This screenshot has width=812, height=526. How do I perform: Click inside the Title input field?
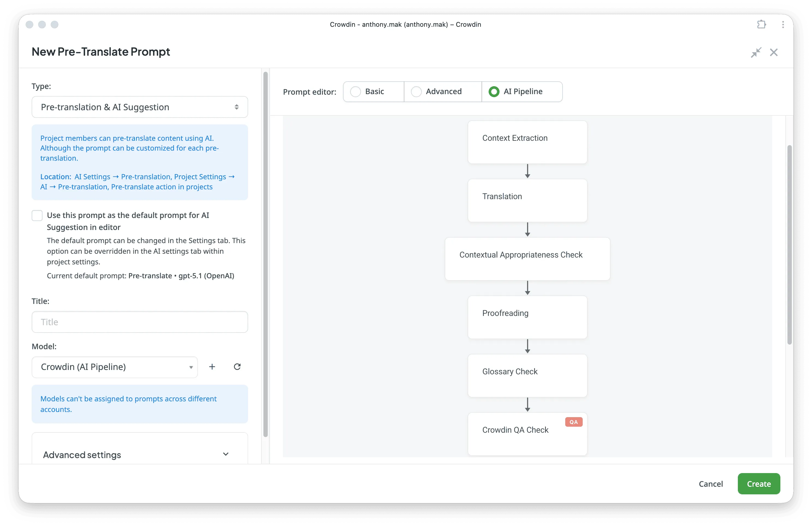[140, 322]
